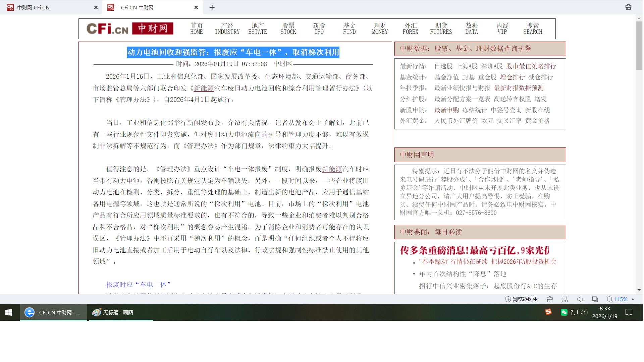Click the page vertical scrollbar down arrow

click(639, 290)
